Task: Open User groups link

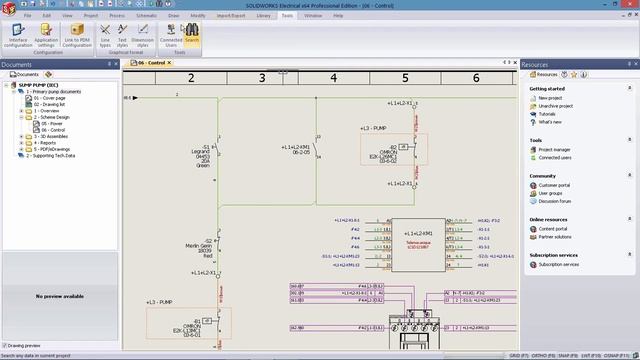Action: click(550, 193)
